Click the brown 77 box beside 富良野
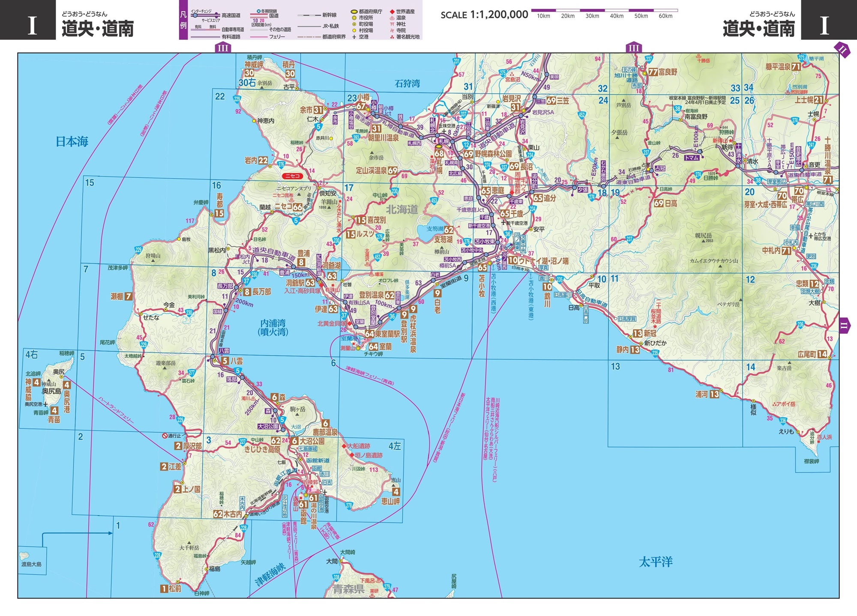This screenshot has width=857, height=616. (653, 72)
